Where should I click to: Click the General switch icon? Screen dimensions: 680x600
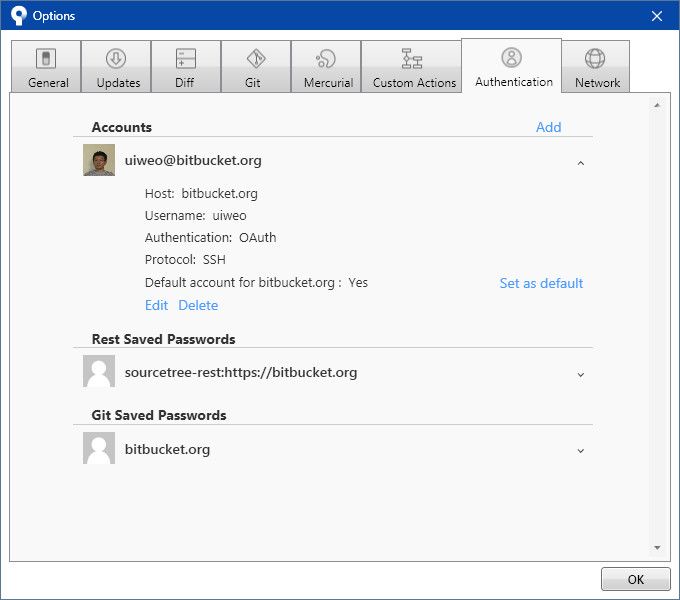click(46, 58)
